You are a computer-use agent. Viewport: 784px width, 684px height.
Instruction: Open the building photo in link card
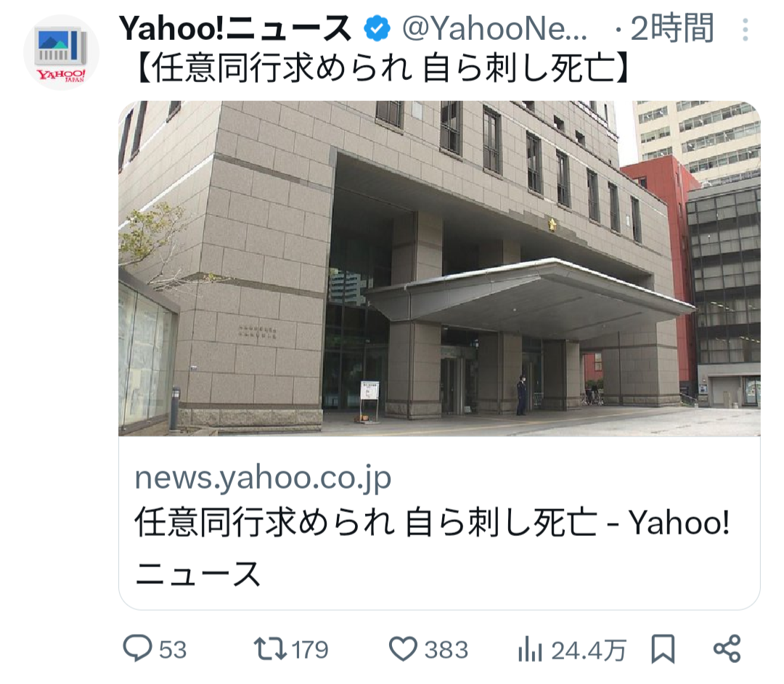439,269
